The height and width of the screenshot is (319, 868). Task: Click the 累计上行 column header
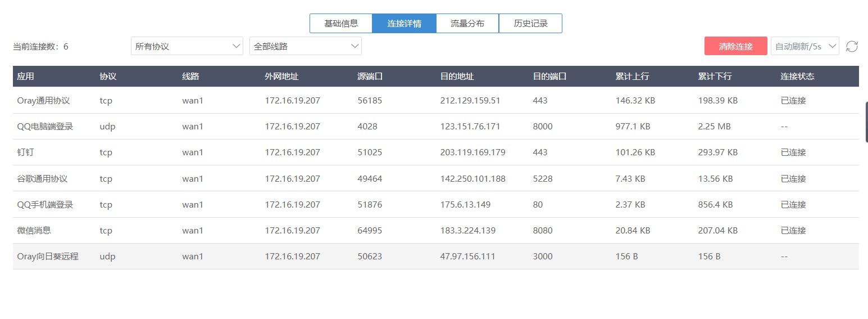coord(633,77)
